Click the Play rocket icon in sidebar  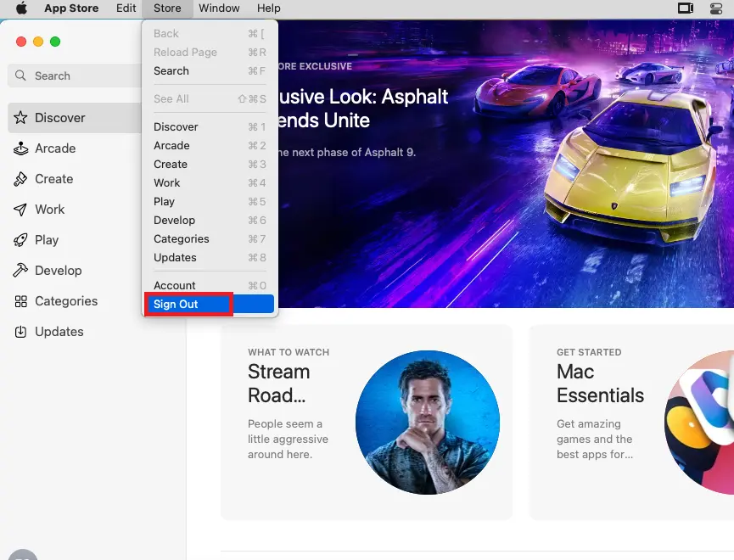click(x=20, y=240)
